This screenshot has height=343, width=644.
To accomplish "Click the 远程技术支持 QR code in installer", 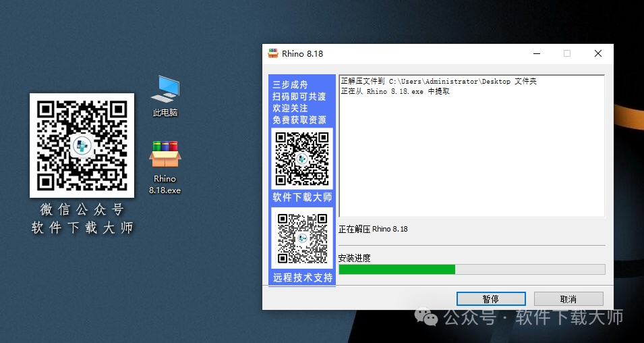I will click(x=302, y=238).
